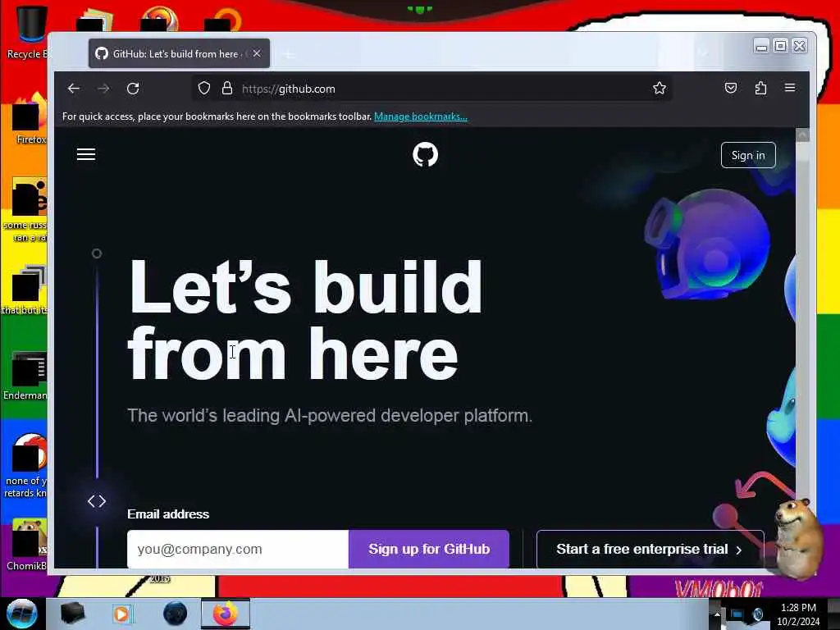This screenshot has width=840, height=630.
Task: Click the "Email address" label
Action: pos(168,514)
